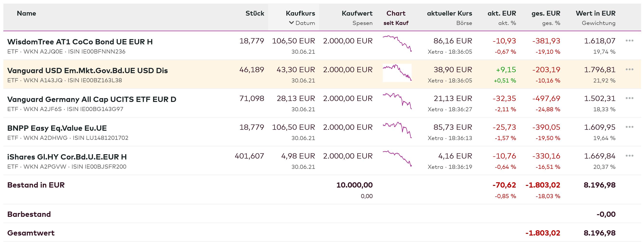Open WisdomTree AT1 CoCo Bond UE EUR H

80,42
